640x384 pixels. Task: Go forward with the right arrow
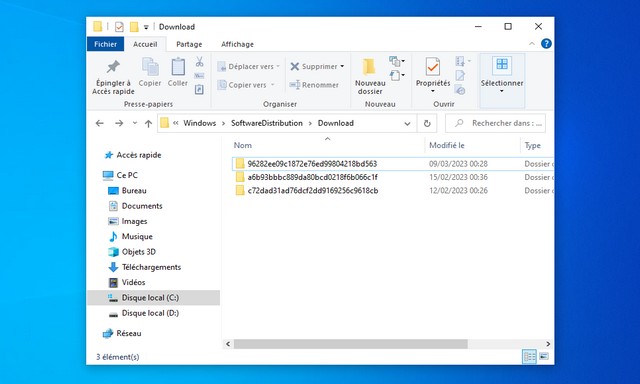[119, 123]
